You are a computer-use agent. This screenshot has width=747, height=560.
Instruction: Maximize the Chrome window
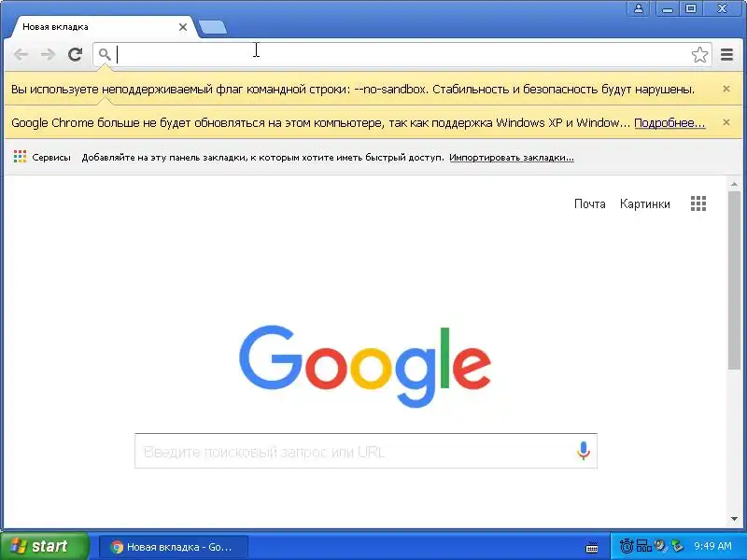691,8
